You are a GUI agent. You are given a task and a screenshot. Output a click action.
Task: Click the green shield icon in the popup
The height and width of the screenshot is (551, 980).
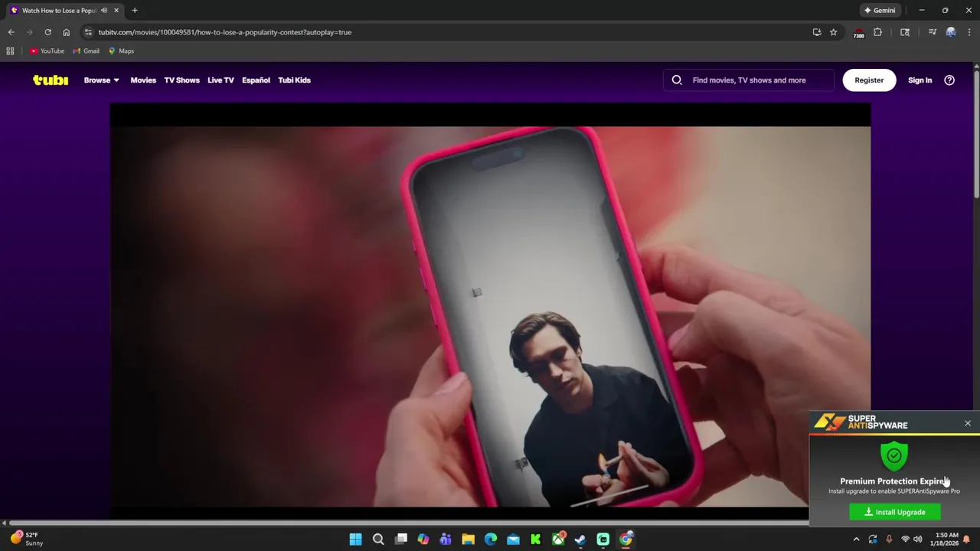click(893, 456)
